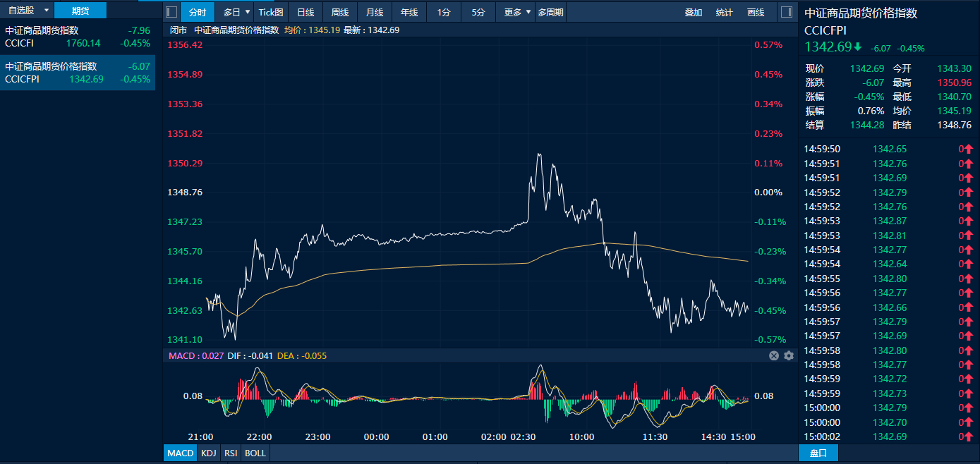Switch to 月线 monthly chart
This screenshot has width=980, height=464.
click(375, 12)
